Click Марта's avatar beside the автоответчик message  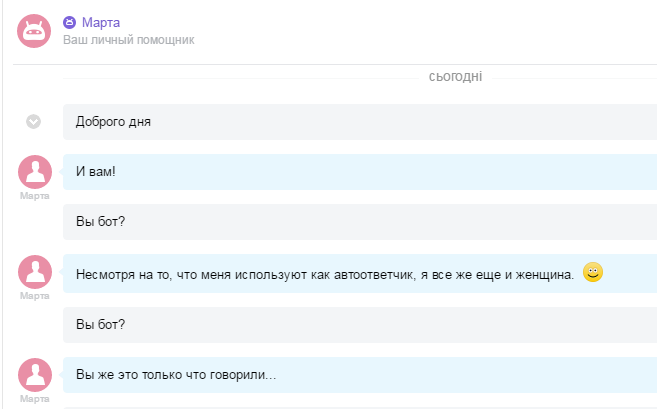[x=35, y=272]
